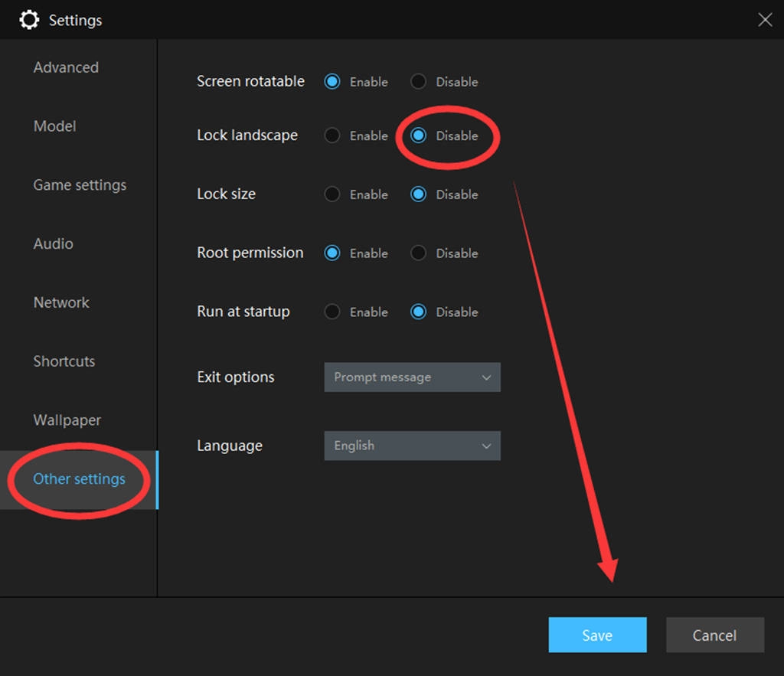Viewport: 784px width, 676px height.
Task: Click the Screen rotatable label
Action: pyautogui.click(x=250, y=81)
